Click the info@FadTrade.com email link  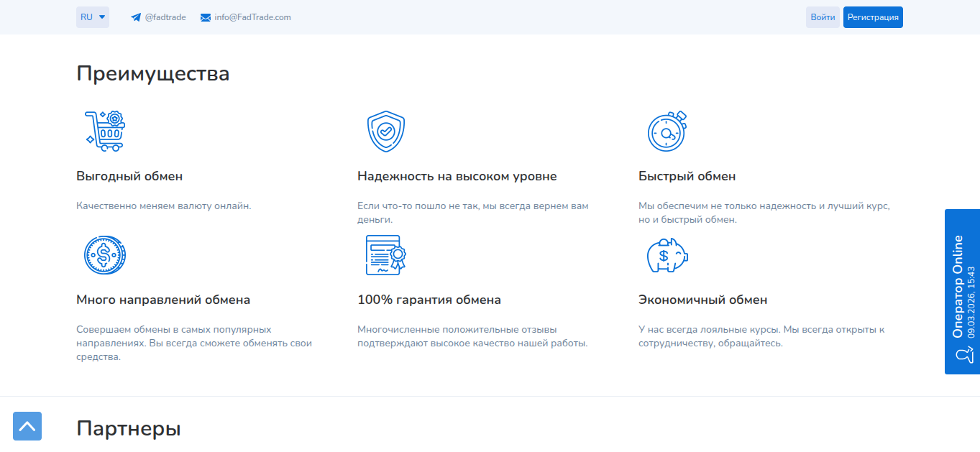(x=253, y=17)
